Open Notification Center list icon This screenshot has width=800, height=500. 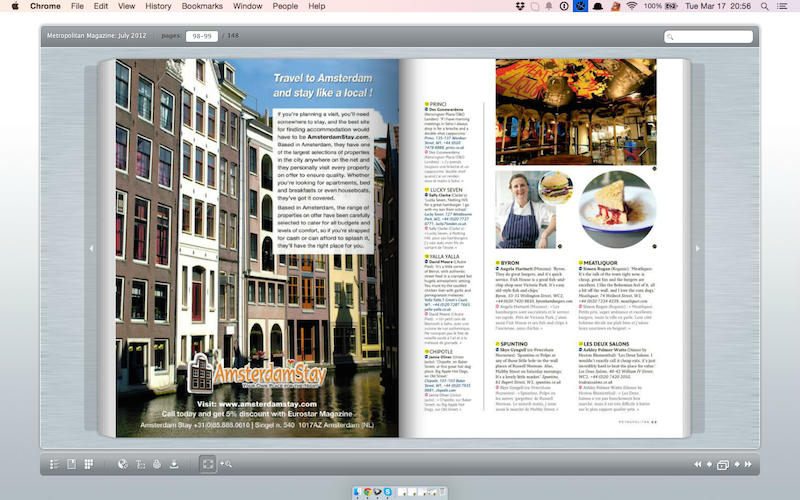click(782, 6)
